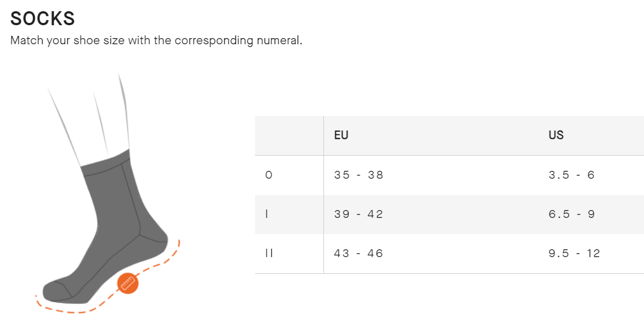Select the US column header
The image size is (644, 326).
point(556,136)
